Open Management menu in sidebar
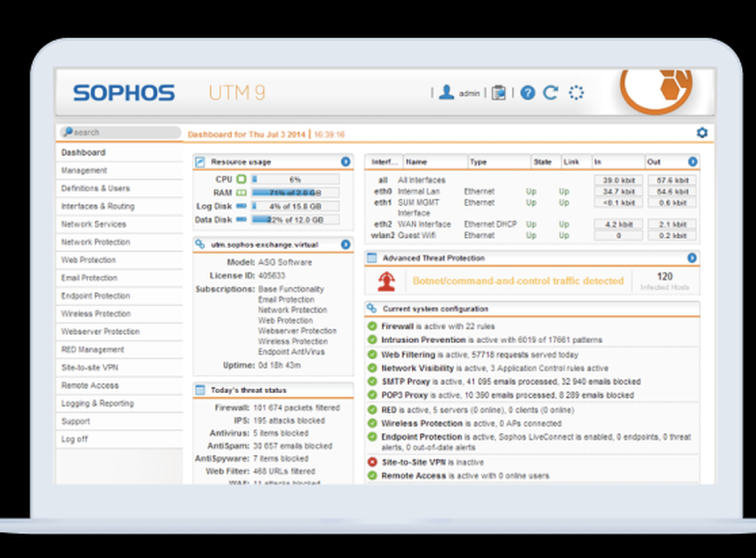Viewport: 756px width, 558px height. (119, 170)
